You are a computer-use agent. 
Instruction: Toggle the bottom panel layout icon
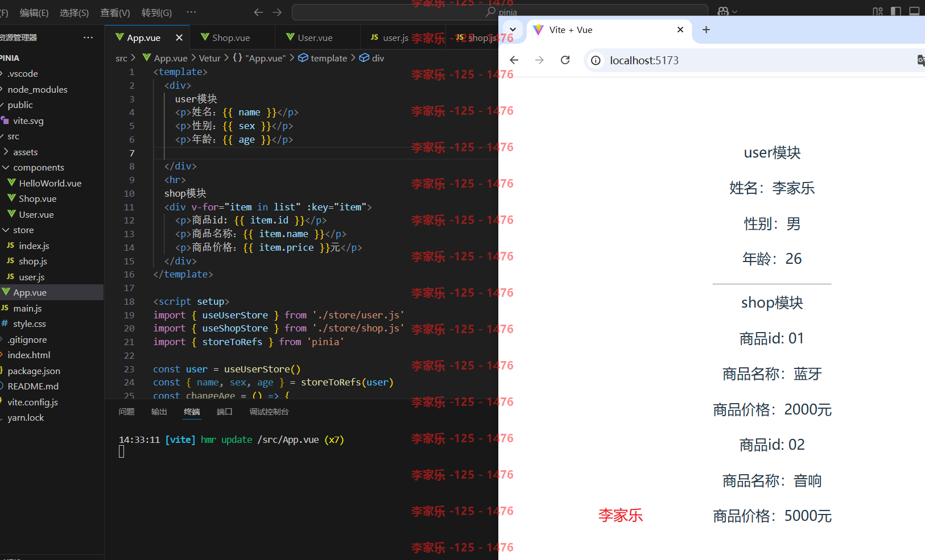pos(914,11)
